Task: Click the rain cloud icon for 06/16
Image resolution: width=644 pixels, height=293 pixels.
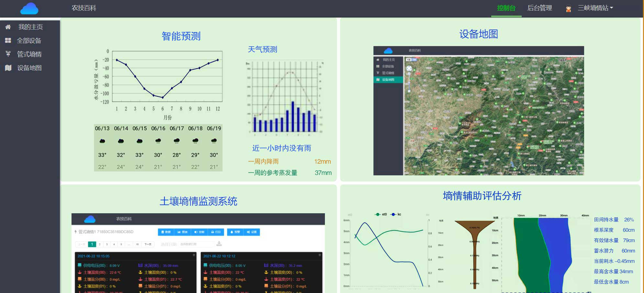Action: point(158,141)
